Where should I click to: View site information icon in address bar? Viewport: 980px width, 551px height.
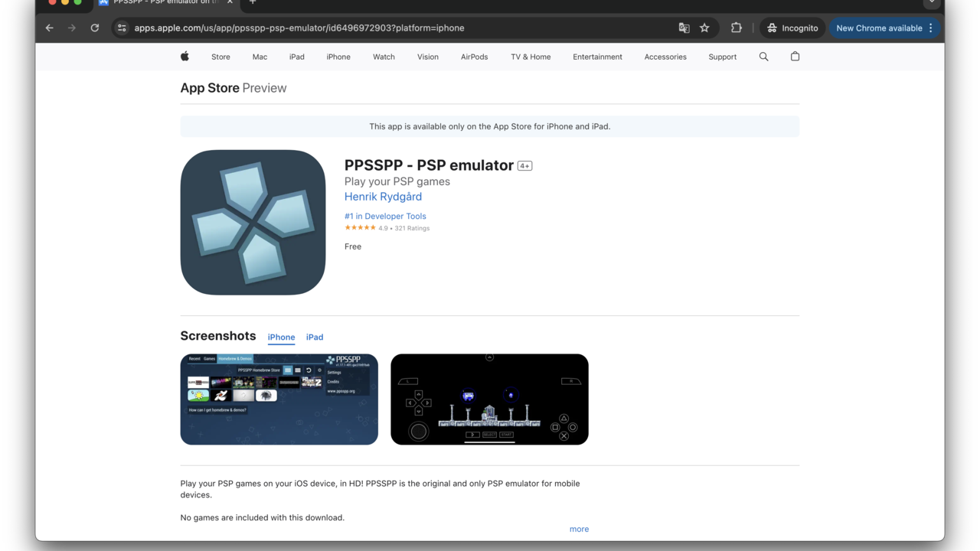point(122,28)
